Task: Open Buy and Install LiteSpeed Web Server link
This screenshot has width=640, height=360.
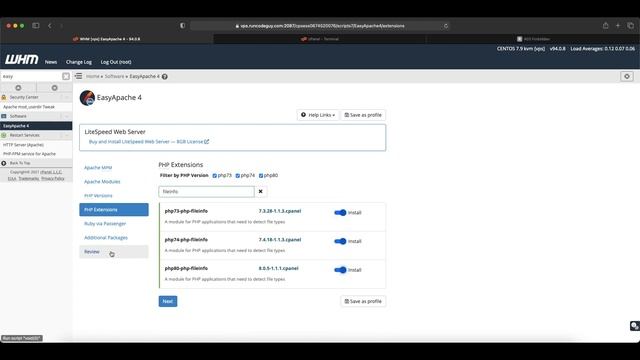Action: [149, 142]
